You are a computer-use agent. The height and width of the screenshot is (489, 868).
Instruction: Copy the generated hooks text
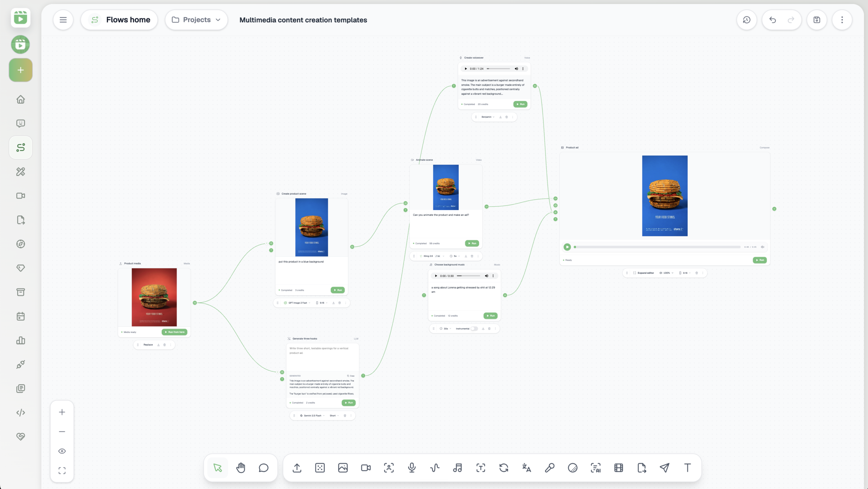coord(351,376)
